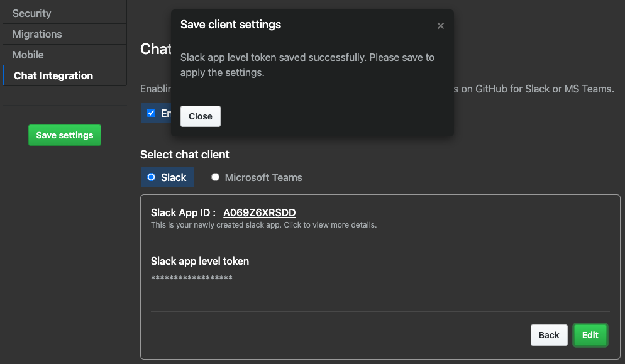Select Chat Integration in the sidebar
Viewport: 625px width, 364px height.
point(53,75)
